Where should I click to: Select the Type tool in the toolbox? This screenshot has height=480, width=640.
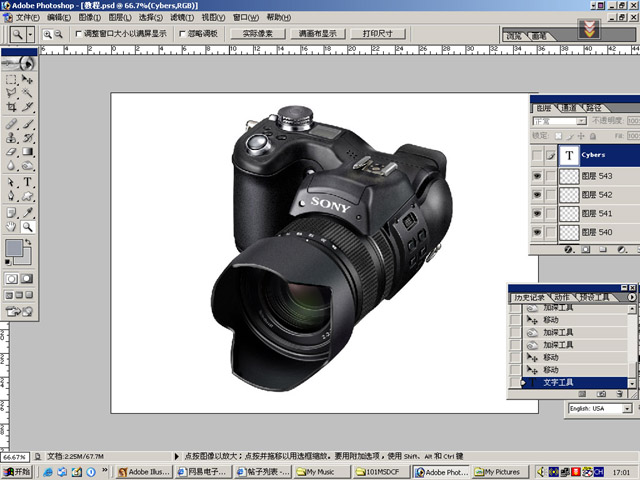pos(27,182)
